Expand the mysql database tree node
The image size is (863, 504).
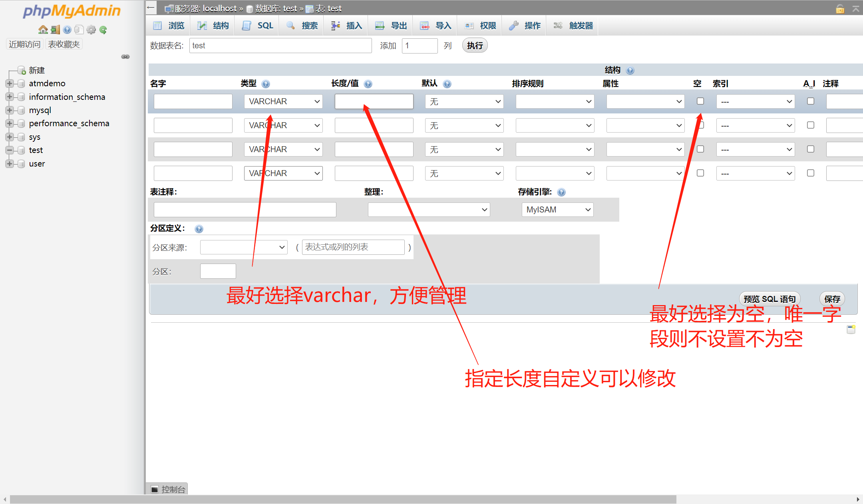pos(10,110)
